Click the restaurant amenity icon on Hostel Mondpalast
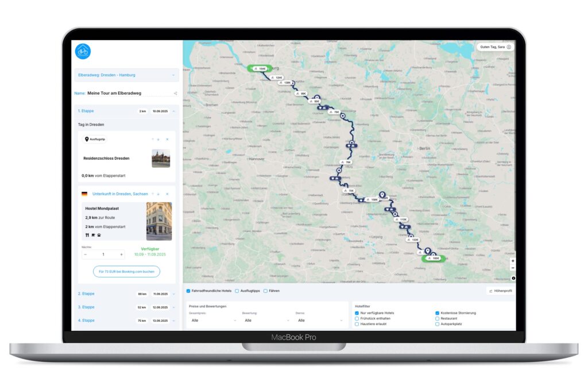The width and height of the screenshot is (588, 374). click(x=87, y=234)
